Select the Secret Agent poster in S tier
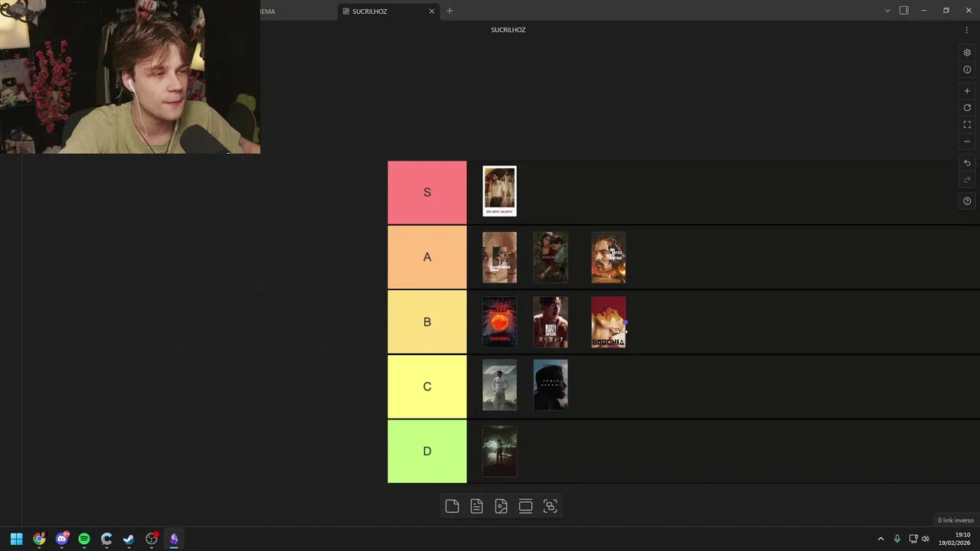Viewport: 980px width, 551px height. pyautogui.click(x=500, y=191)
